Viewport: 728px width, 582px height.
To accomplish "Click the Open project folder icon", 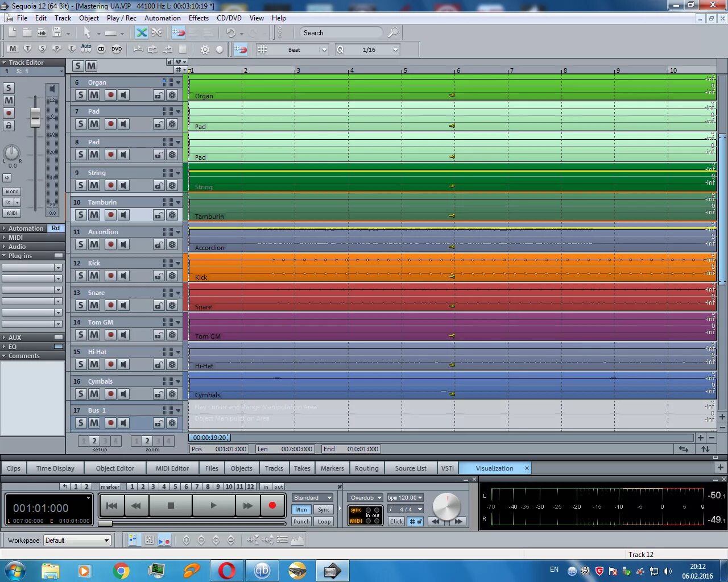I will (x=27, y=33).
